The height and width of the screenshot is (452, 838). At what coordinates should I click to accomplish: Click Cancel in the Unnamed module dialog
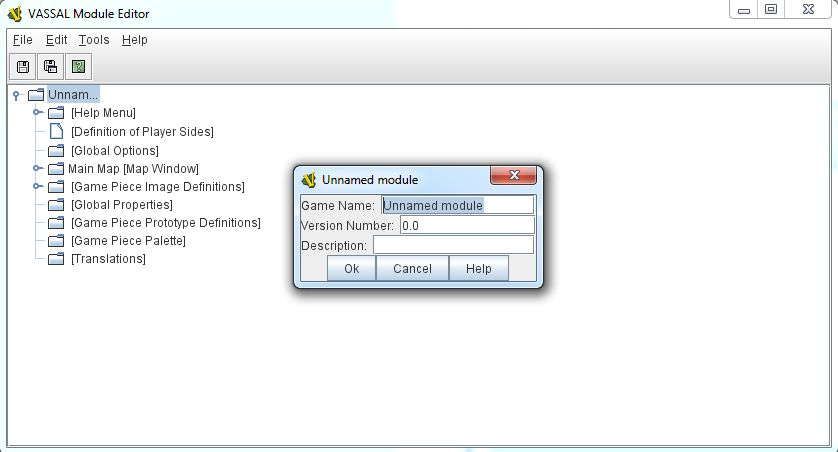point(412,268)
